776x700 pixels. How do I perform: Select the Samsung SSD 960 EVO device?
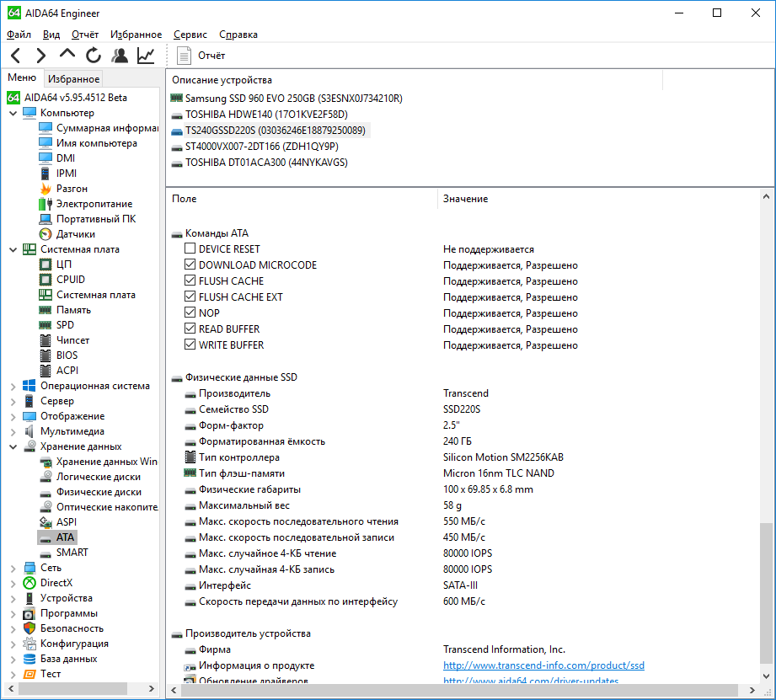pos(293,99)
